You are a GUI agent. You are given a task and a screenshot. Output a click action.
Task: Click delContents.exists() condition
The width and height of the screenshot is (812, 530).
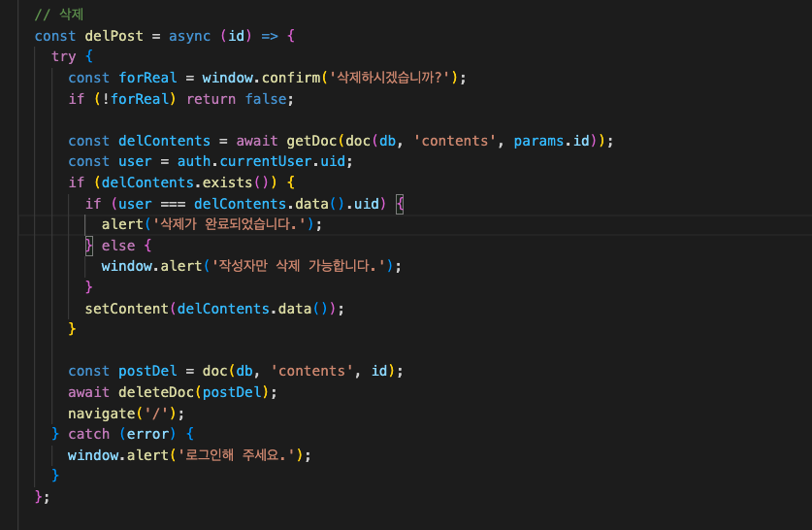pos(184,182)
